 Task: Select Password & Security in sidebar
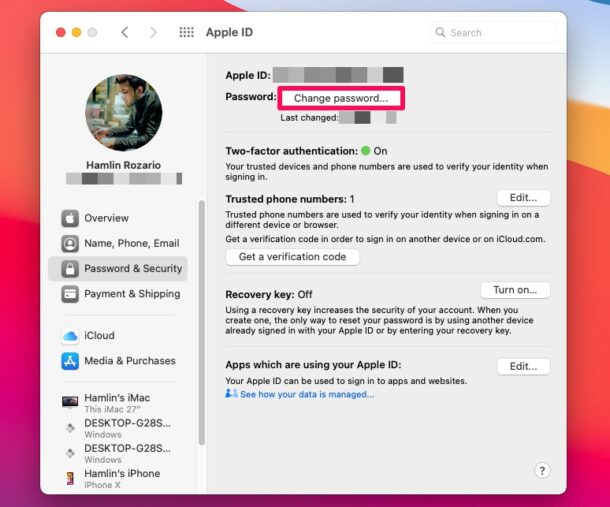point(118,268)
